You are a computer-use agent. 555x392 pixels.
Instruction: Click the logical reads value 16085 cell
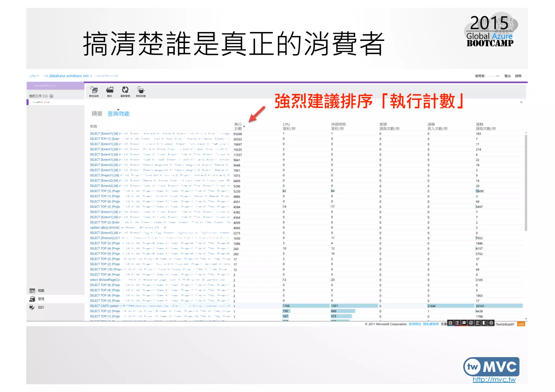click(480, 191)
